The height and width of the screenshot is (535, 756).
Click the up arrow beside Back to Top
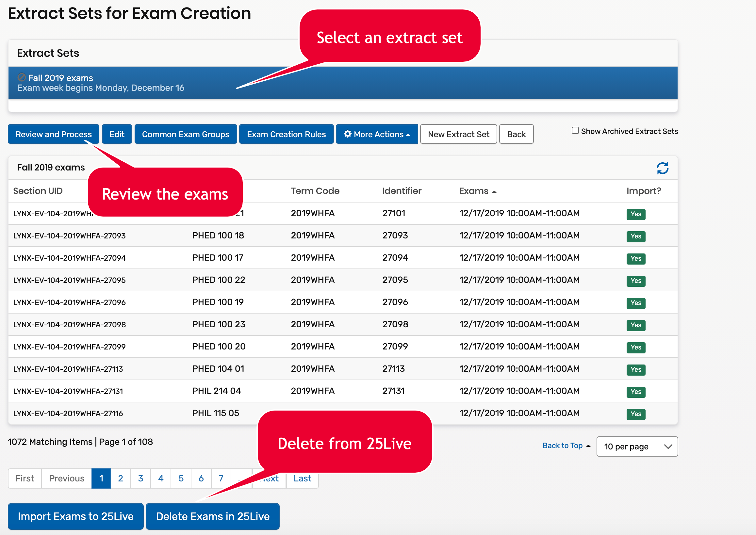(x=588, y=446)
